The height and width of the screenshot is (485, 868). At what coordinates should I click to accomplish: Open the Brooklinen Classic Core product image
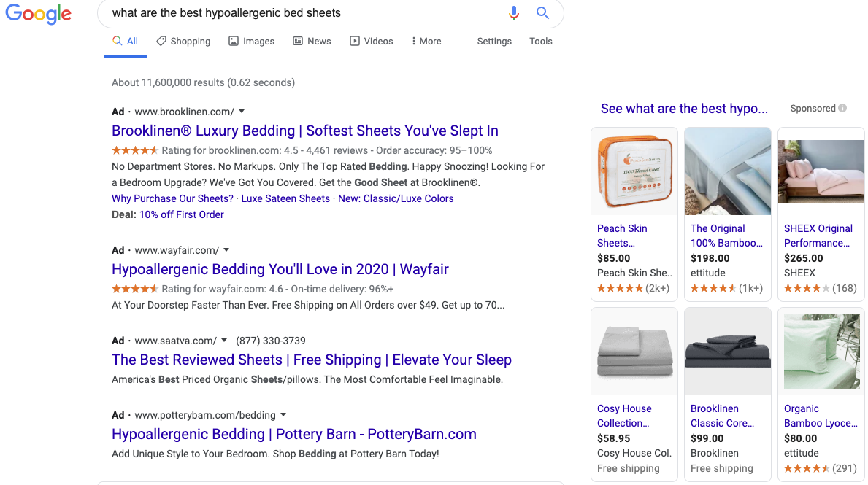click(727, 352)
